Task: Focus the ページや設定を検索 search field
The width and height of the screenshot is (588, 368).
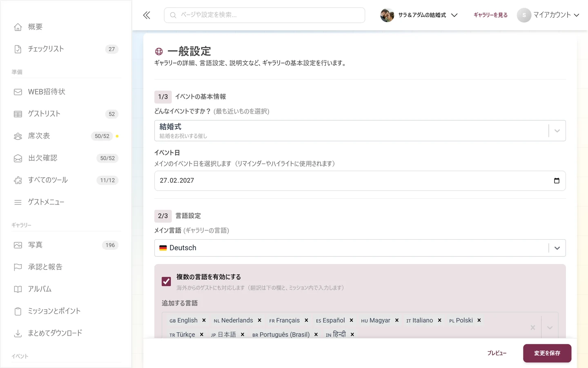Action: tap(265, 15)
